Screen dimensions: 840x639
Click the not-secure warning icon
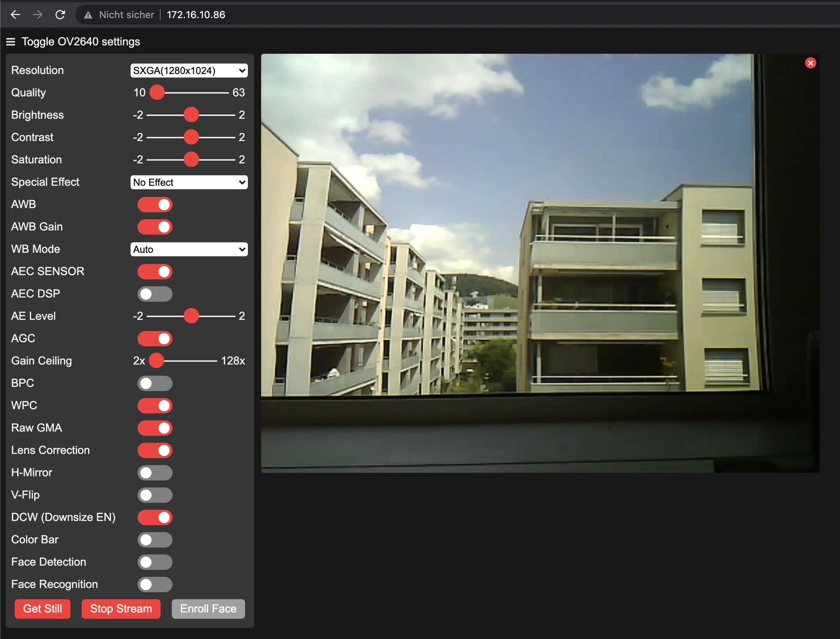coord(88,15)
